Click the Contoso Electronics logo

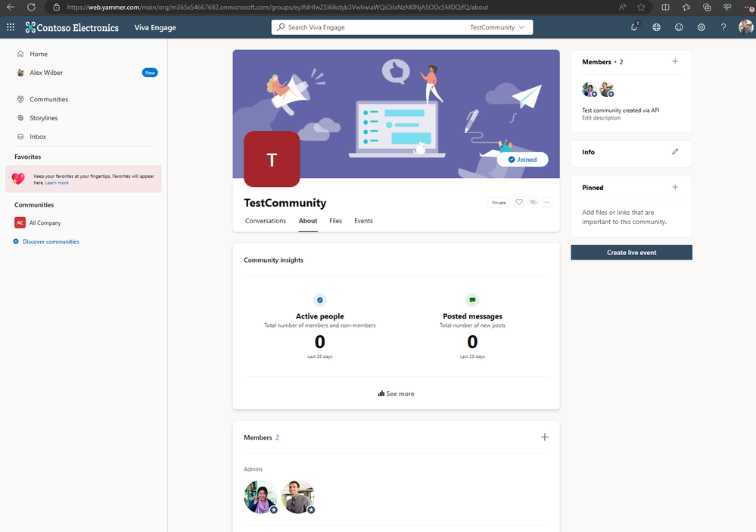pos(72,27)
